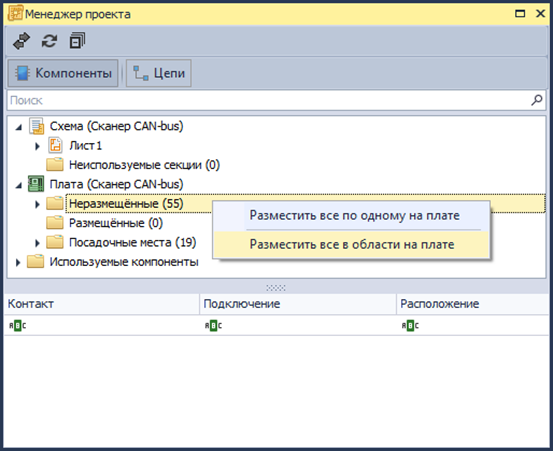This screenshot has height=451, width=553.
Task: Expand the Лист1 tree node
Action: click(x=37, y=146)
